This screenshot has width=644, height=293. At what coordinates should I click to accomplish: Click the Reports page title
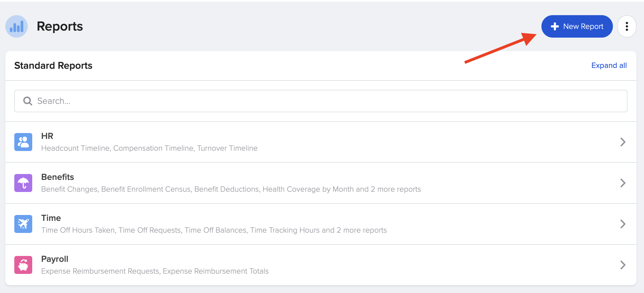point(60,26)
